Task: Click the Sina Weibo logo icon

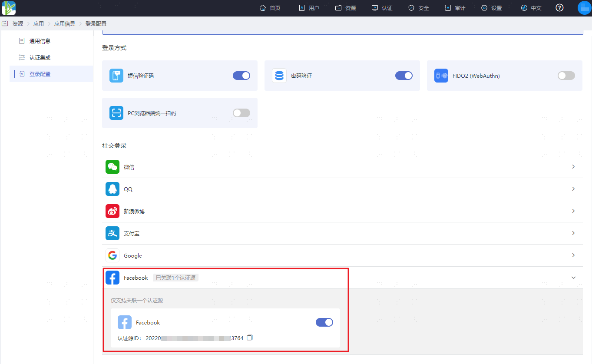Action: pos(112,211)
